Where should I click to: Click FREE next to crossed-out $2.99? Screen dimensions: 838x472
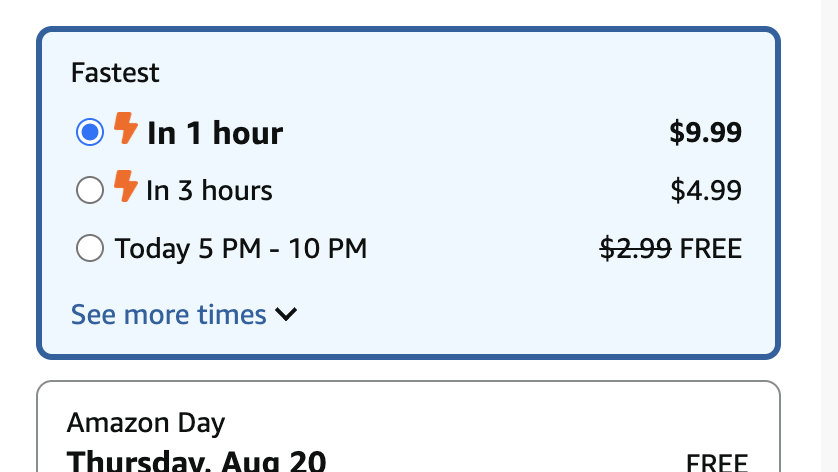pos(711,249)
